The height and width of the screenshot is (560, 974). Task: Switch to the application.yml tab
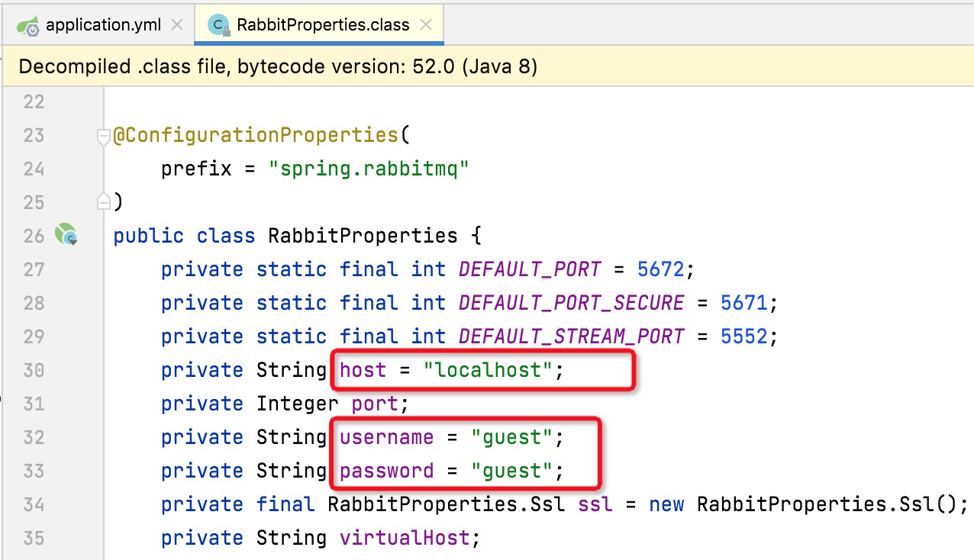coord(103,24)
